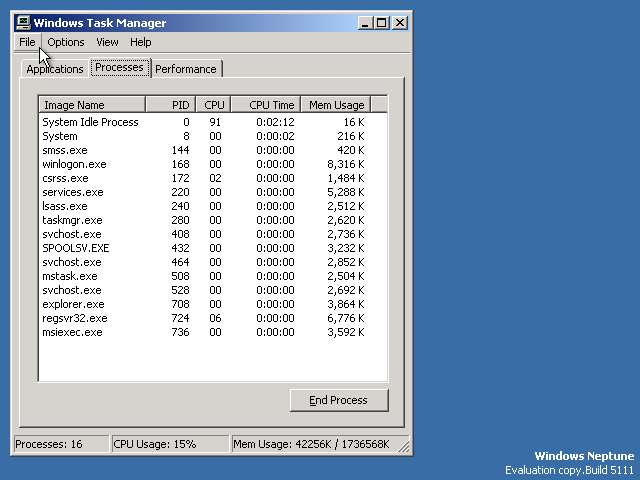The image size is (640, 480).
Task: Close the Windows Task Manager window
Action: pyautogui.click(x=400, y=23)
